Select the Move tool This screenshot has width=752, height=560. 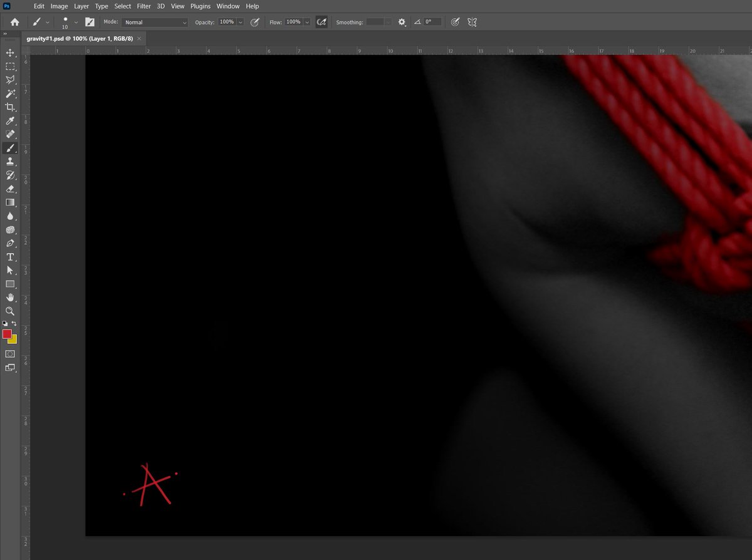(x=10, y=53)
